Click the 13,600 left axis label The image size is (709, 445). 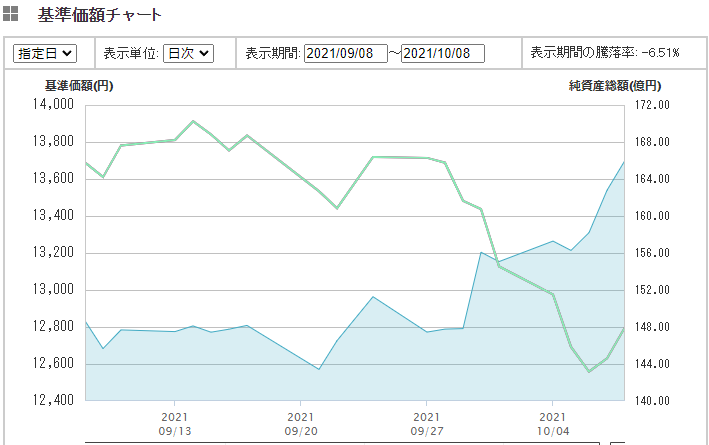tap(53, 178)
